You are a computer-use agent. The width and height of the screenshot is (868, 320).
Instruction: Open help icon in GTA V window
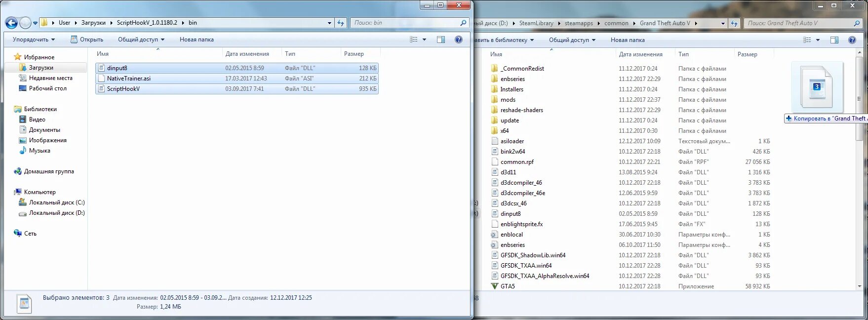coord(852,40)
